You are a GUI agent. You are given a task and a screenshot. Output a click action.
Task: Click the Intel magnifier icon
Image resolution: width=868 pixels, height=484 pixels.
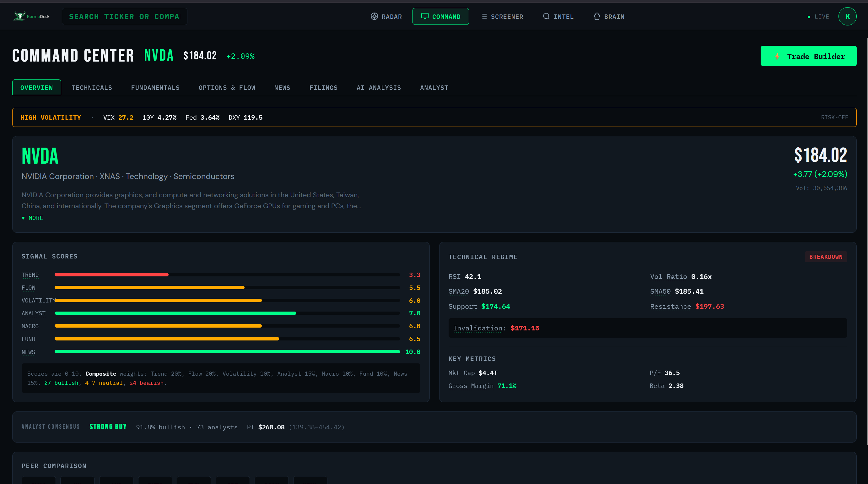[x=546, y=17]
